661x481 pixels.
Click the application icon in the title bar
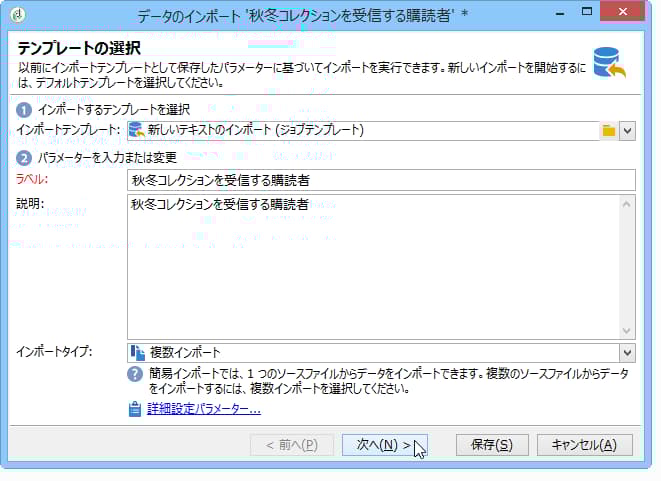[x=18, y=15]
